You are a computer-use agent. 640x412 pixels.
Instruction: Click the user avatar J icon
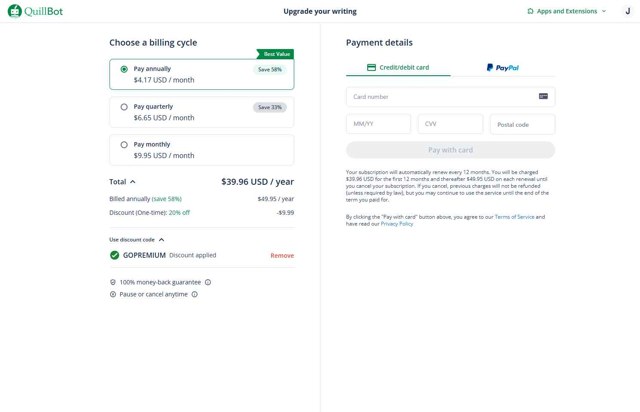(x=625, y=11)
